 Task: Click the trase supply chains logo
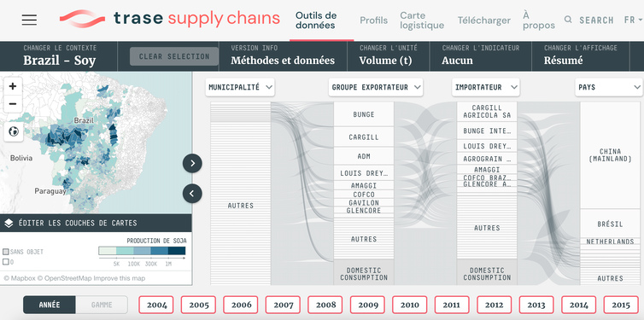click(x=170, y=19)
